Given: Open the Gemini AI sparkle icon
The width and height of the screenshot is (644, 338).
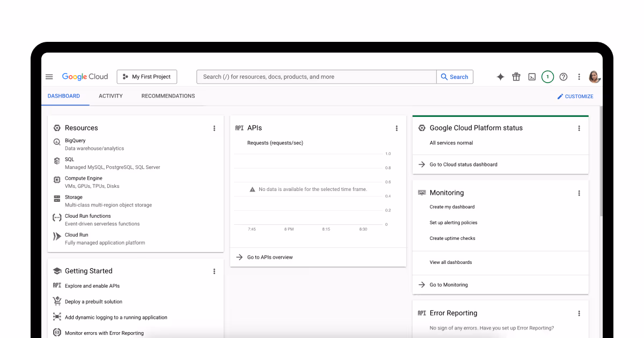Looking at the screenshot, I should [500, 77].
